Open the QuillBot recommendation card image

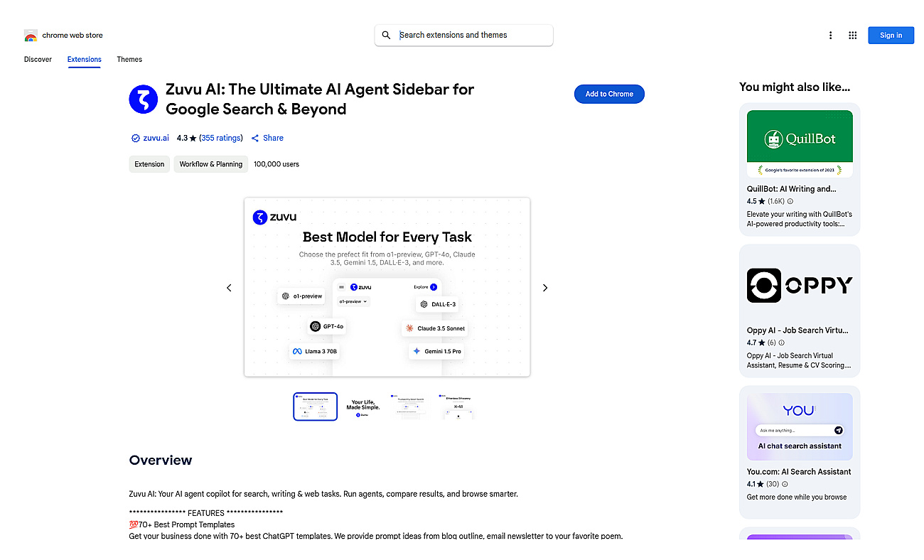click(x=800, y=144)
